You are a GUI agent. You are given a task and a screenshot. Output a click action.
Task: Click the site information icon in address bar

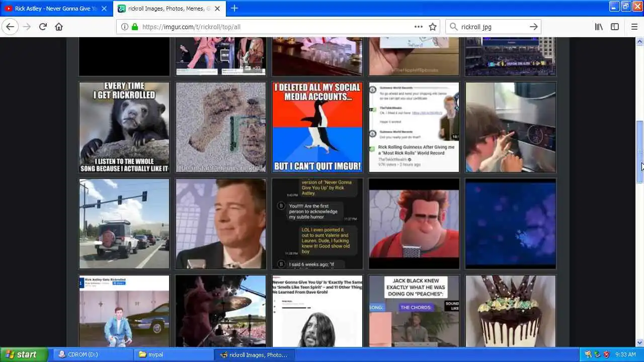[125, 27]
